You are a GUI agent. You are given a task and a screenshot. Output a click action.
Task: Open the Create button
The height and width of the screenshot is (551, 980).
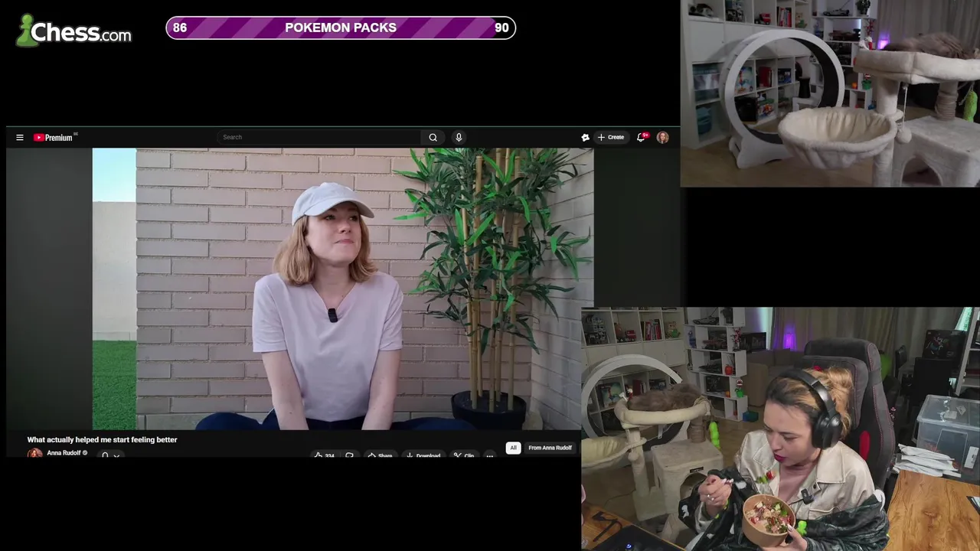pos(611,138)
